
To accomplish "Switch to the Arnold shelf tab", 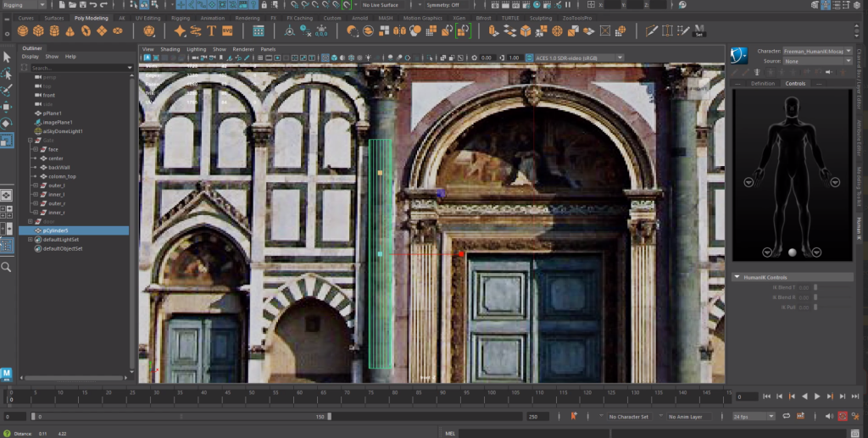I will [x=359, y=18].
